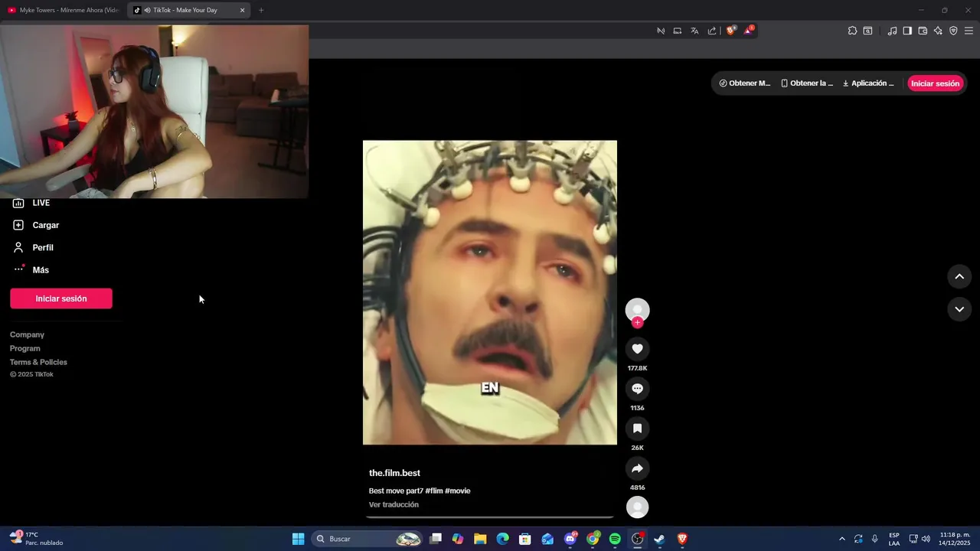
Task: Click the top-right Iniciar sesión button
Action: point(935,83)
